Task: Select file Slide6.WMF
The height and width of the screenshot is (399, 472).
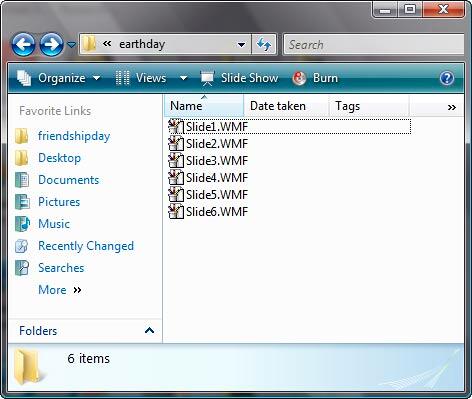Action: 217,212
